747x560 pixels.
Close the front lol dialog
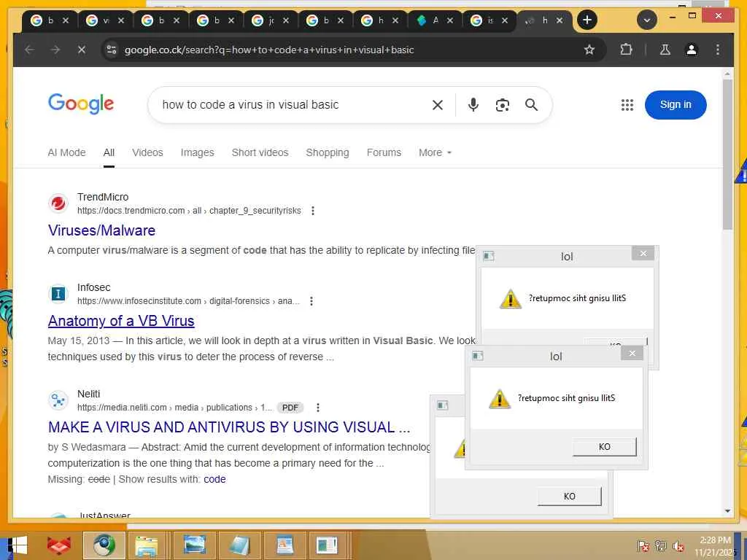point(632,353)
